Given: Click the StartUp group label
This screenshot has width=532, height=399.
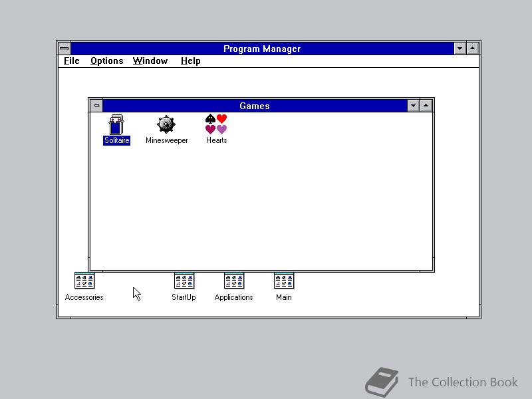Looking at the screenshot, I should click(x=184, y=297).
